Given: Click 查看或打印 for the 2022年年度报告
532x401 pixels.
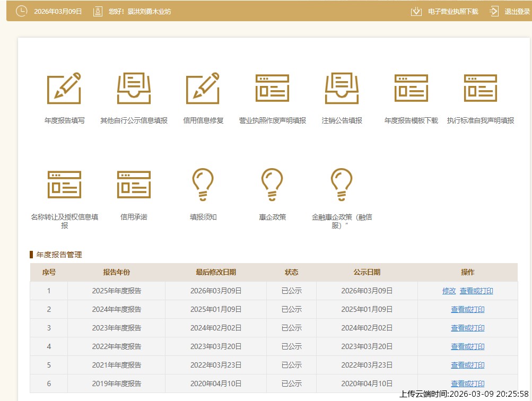Looking at the screenshot, I should point(467,346).
